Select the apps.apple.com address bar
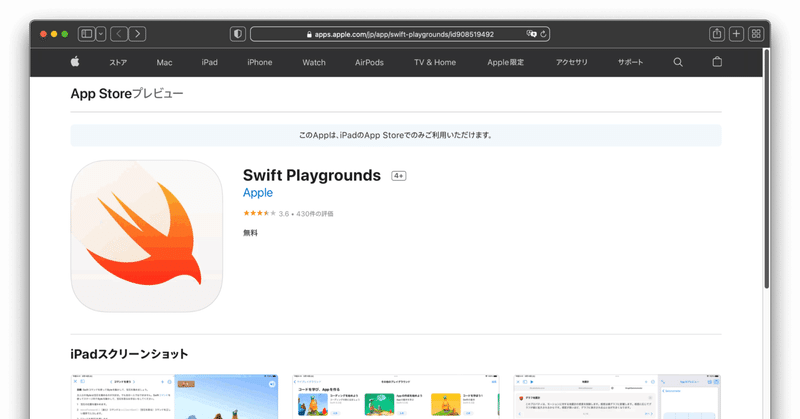800x419 pixels. click(400, 34)
